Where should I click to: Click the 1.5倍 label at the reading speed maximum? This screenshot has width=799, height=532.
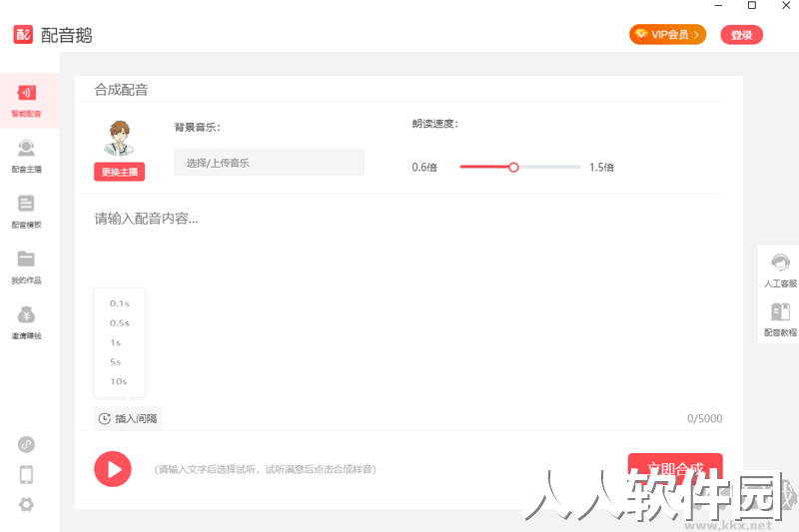601,167
